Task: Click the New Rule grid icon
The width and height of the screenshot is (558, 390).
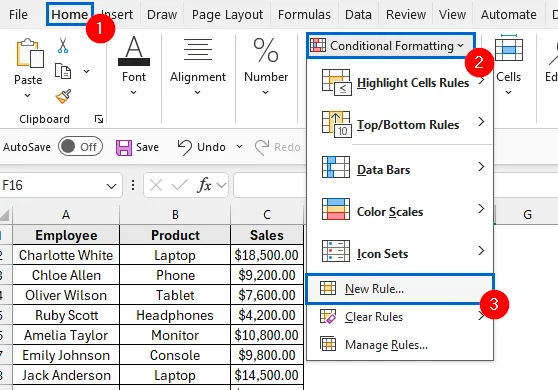Action: coord(328,288)
